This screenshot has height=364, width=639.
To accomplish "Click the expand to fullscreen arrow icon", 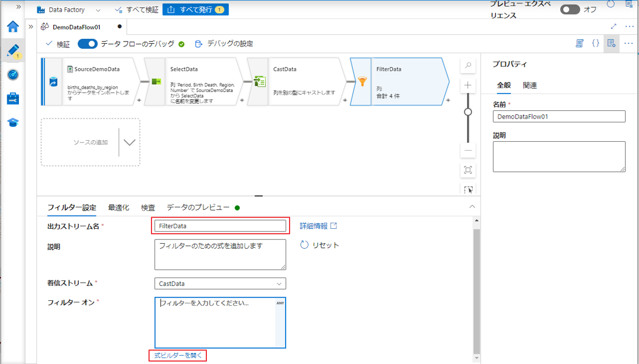I will (613, 27).
